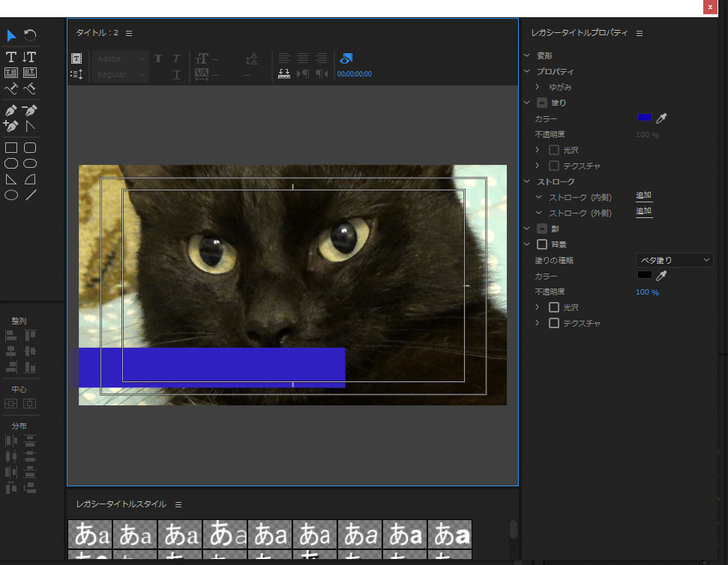The image size is (728, 565).
Task: Click background 不透明度 100 % value
Action: pyautogui.click(x=647, y=292)
